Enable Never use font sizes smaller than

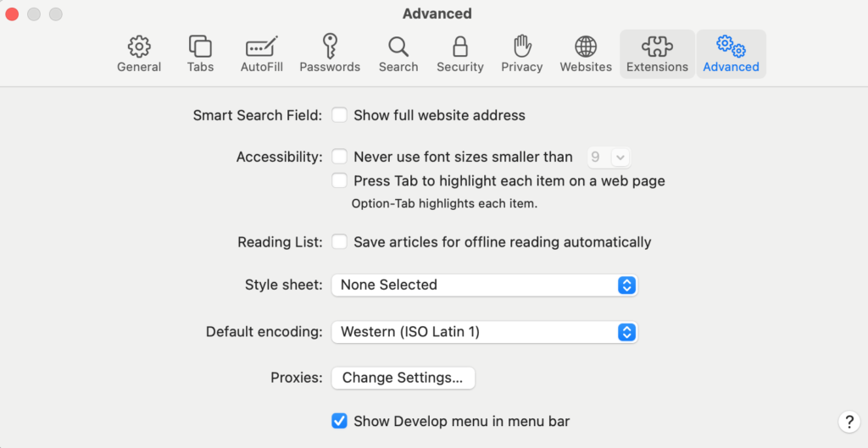(x=339, y=157)
